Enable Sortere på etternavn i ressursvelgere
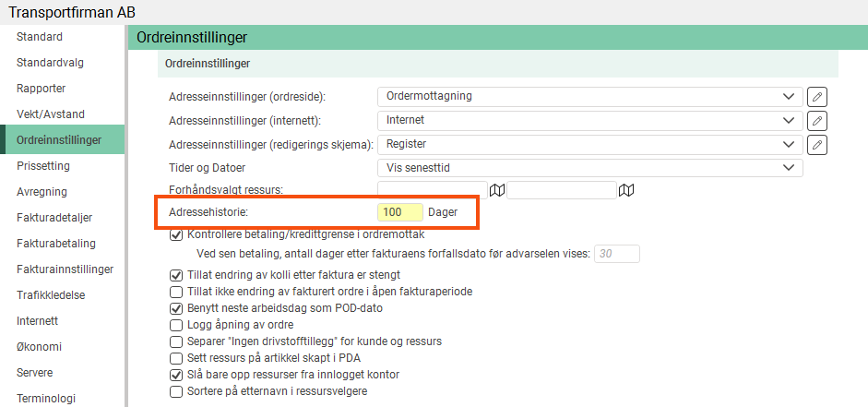 [x=177, y=391]
